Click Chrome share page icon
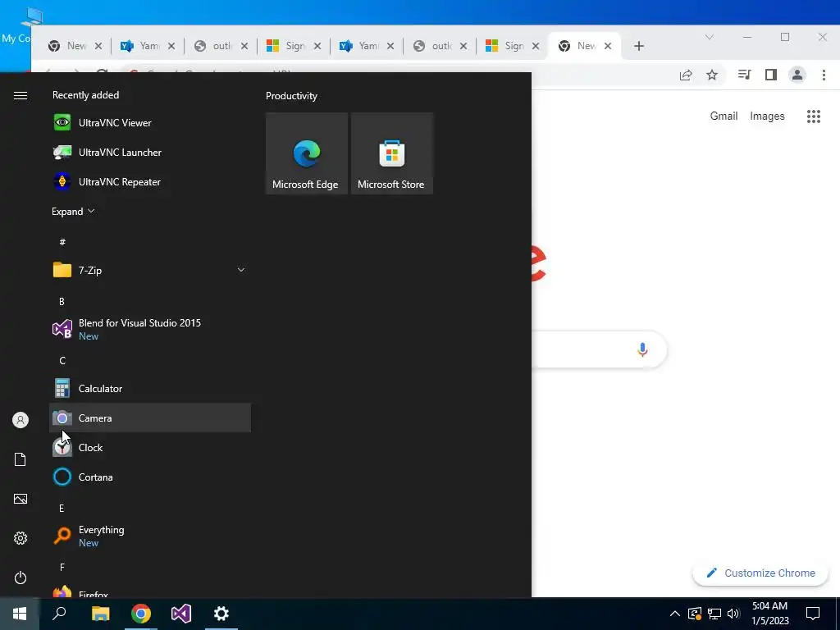840x630 pixels. click(686, 75)
